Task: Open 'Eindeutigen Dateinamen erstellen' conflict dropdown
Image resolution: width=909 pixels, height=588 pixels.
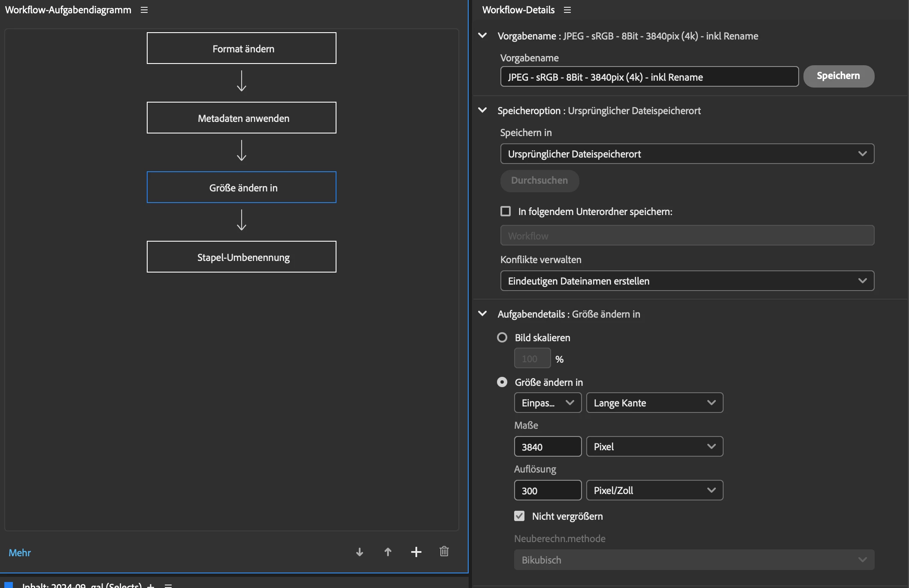Action: pos(687,281)
